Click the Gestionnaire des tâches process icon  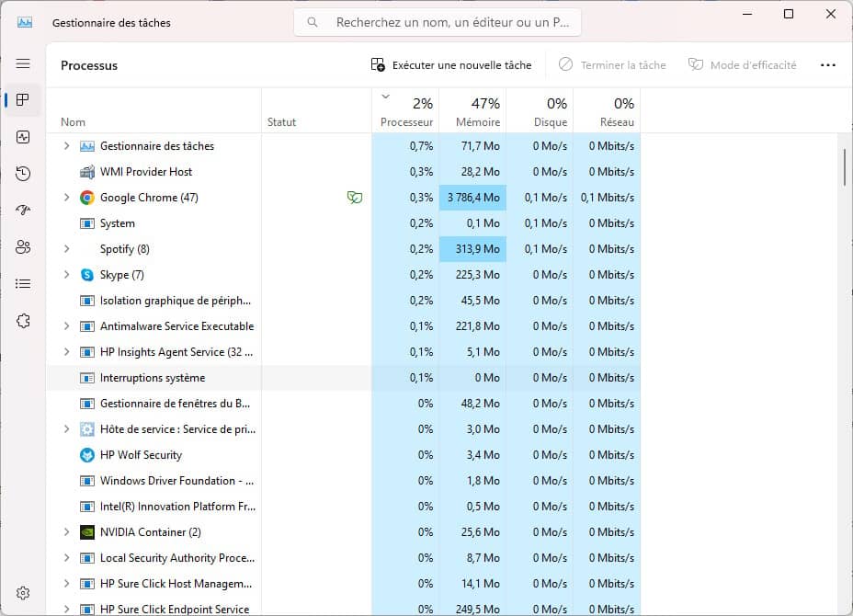[87, 146]
